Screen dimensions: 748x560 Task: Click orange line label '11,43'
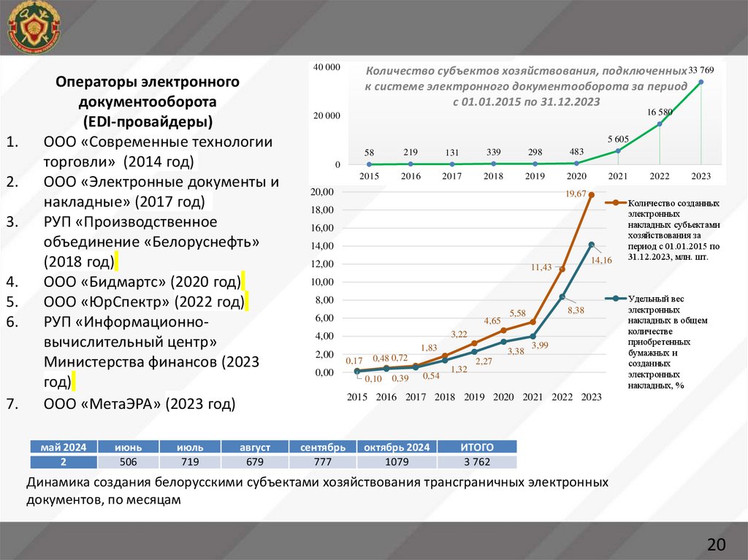pos(541,267)
